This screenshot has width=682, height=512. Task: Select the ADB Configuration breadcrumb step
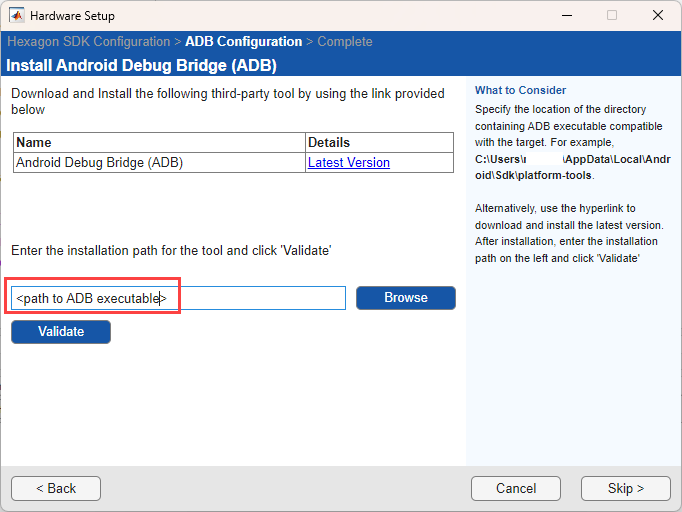click(x=243, y=42)
